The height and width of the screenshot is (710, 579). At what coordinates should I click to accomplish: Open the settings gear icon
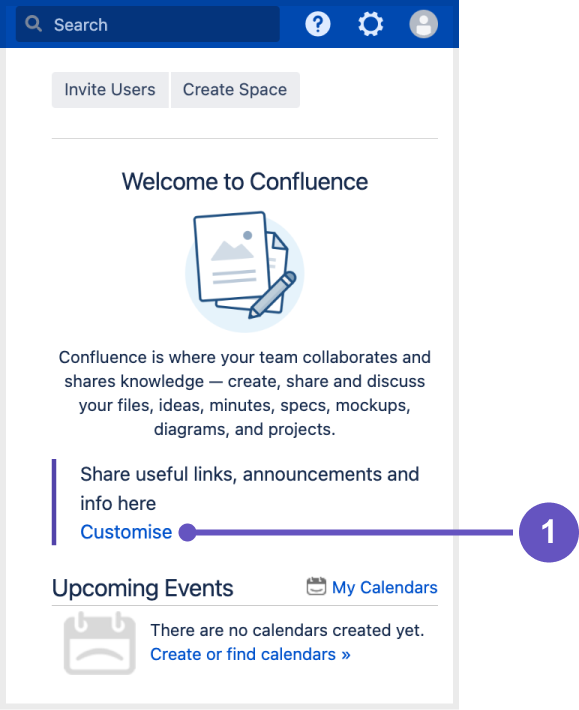(371, 24)
